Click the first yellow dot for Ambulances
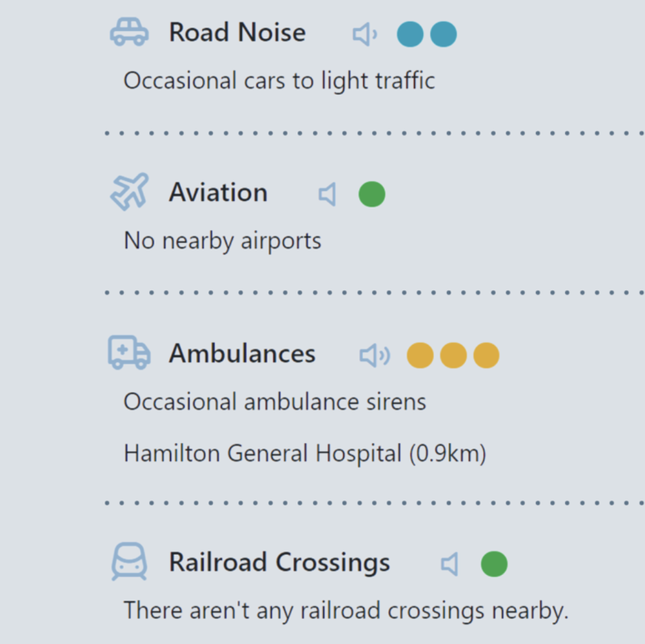 coord(420,355)
